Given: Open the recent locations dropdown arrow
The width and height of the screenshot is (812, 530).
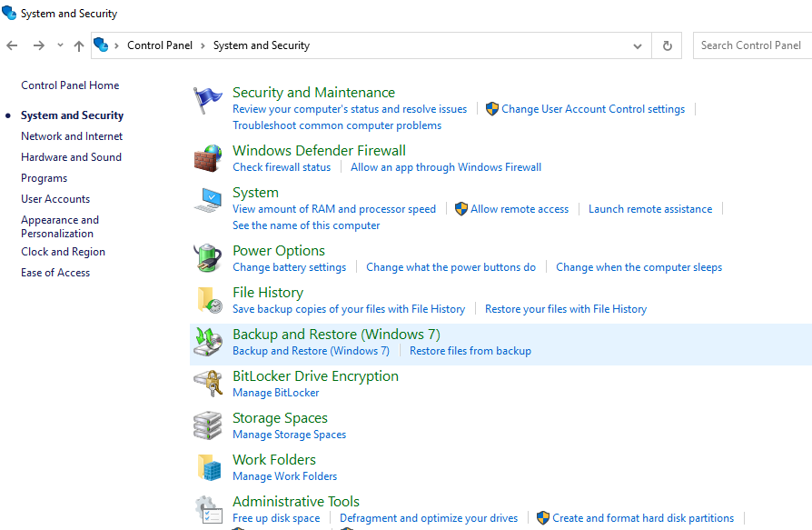Looking at the screenshot, I should [60, 45].
